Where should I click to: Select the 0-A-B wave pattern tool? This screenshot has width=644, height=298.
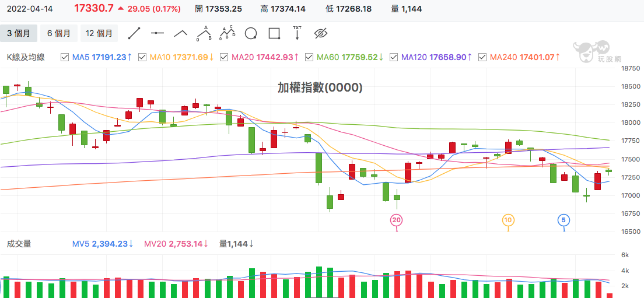[204, 33]
